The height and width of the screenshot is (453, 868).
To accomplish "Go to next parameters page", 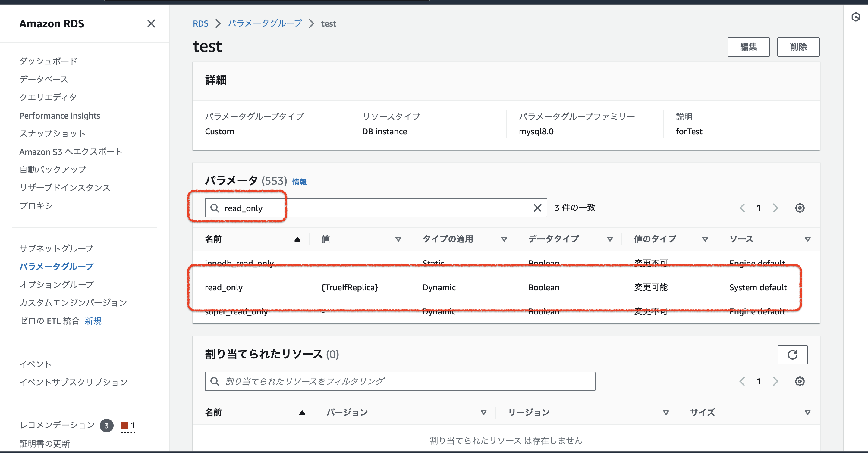I will 775,208.
